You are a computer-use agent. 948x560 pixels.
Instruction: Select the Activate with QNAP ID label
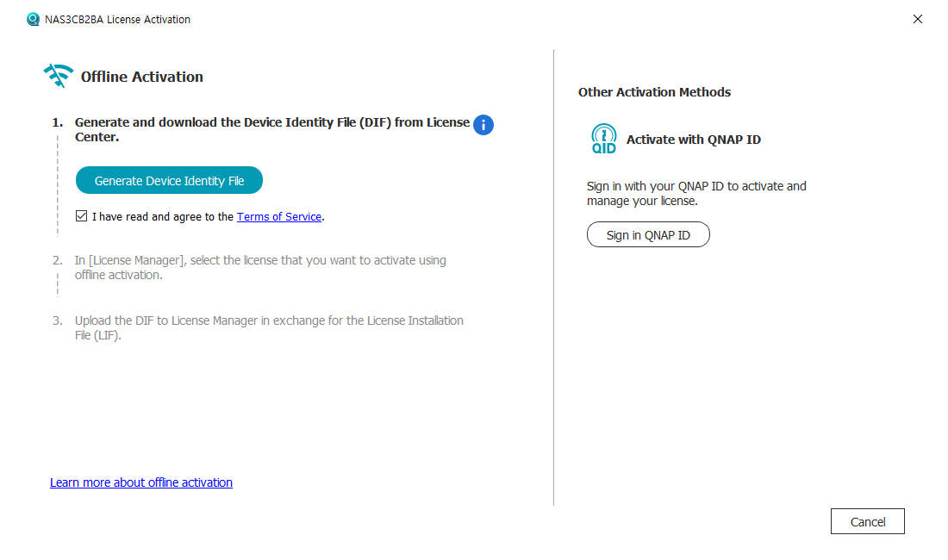694,140
